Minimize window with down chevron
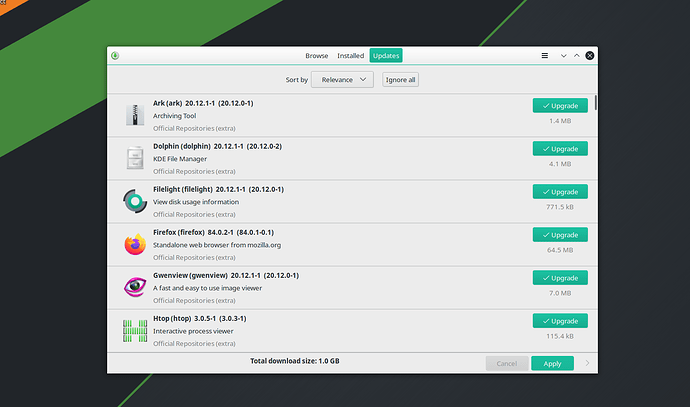 tap(563, 56)
